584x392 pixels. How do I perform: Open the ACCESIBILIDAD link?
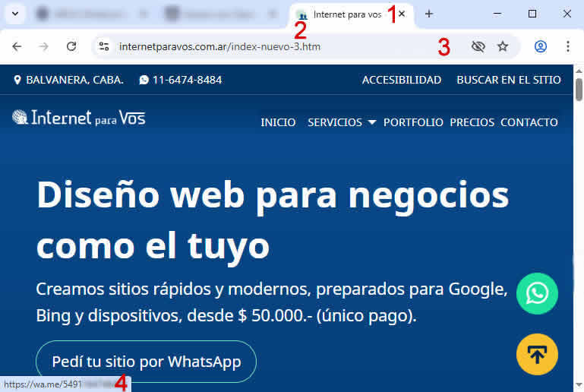[x=402, y=80]
